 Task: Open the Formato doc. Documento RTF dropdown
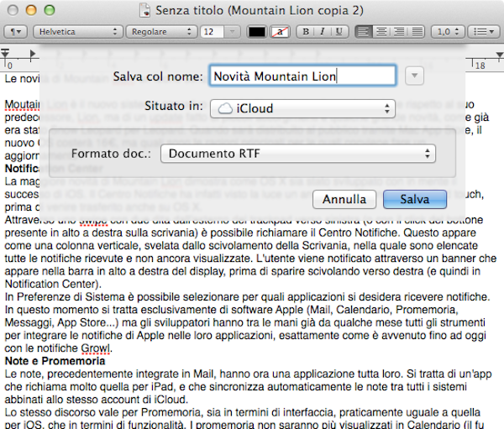point(298,154)
